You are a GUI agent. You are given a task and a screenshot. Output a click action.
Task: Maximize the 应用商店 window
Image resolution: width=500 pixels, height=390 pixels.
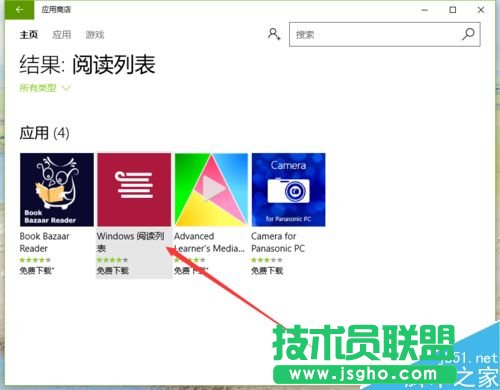[x=453, y=10]
